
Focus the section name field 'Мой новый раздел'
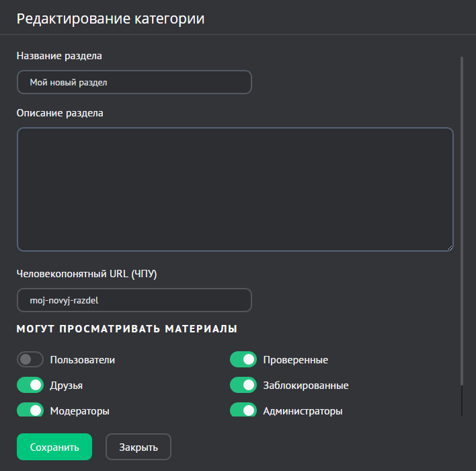pyautogui.click(x=134, y=82)
